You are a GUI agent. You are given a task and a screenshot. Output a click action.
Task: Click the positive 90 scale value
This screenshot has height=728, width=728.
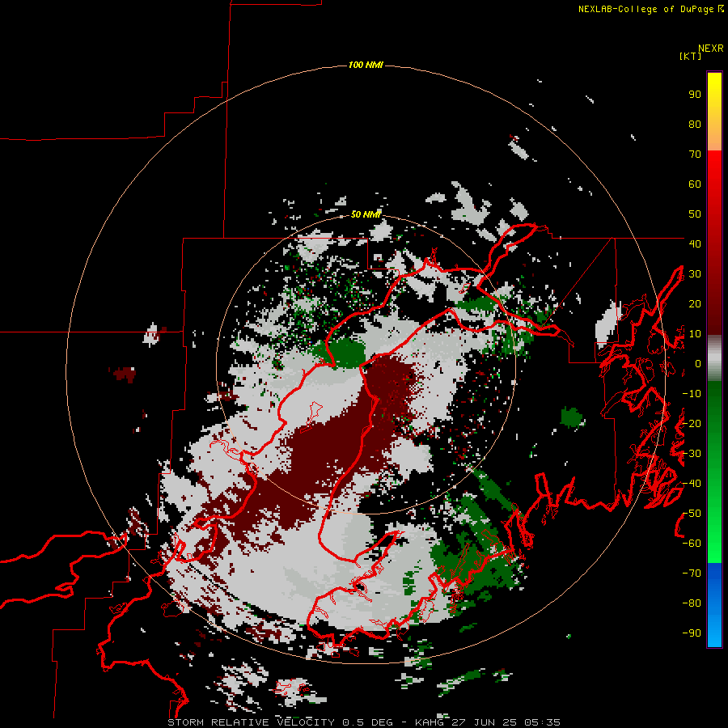click(695, 95)
